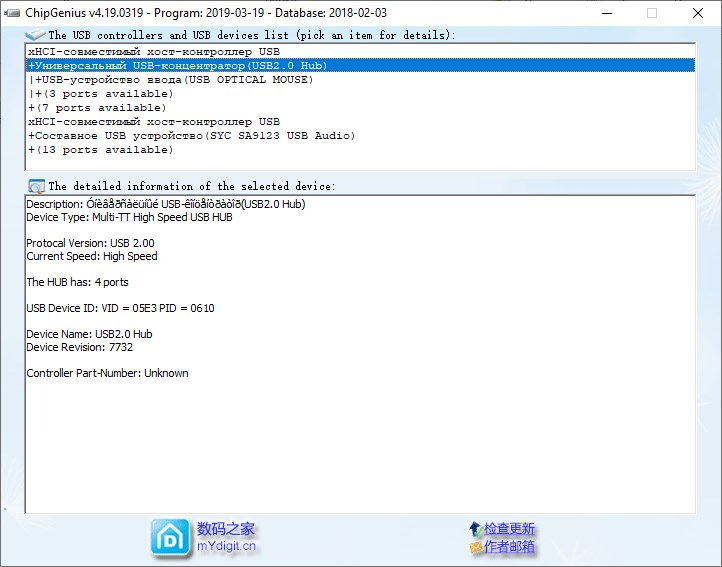Open the mYdigit.cn website link

click(226, 546)
